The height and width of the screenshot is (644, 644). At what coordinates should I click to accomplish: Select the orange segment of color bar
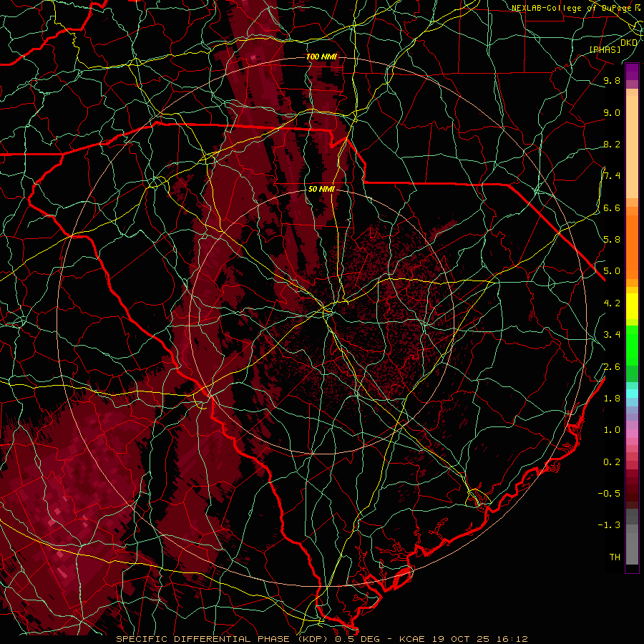[x=632, y=246]
